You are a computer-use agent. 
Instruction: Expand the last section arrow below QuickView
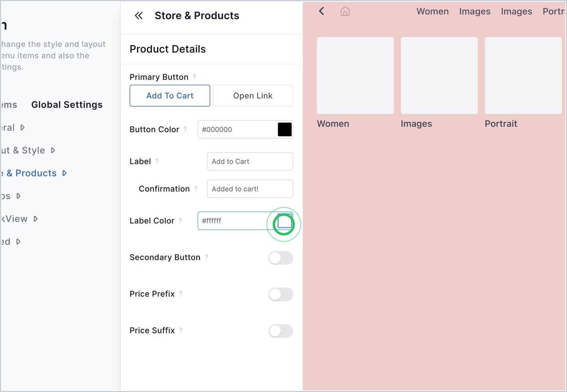[x=18, y=242]
